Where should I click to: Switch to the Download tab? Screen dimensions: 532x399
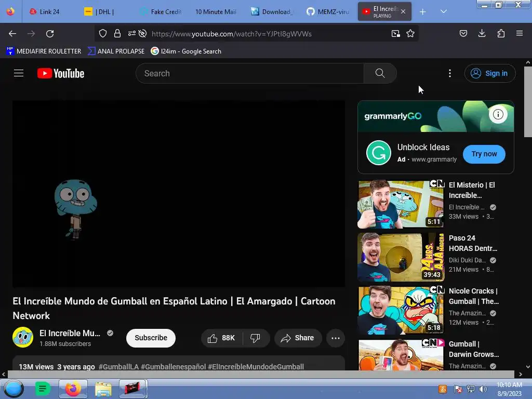272,12
